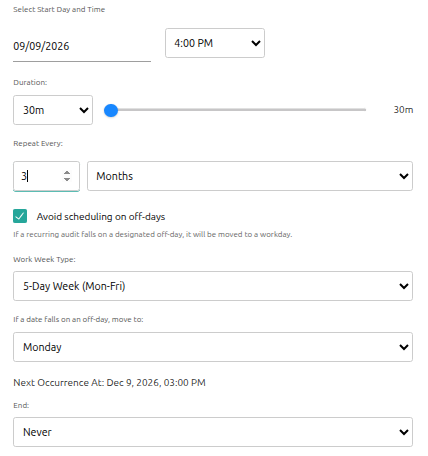Image resolution: width=428 pixels, height=456 pixels.
Task: Click the 'Select Start Day and Time' label
Action: tap(59, 10)
